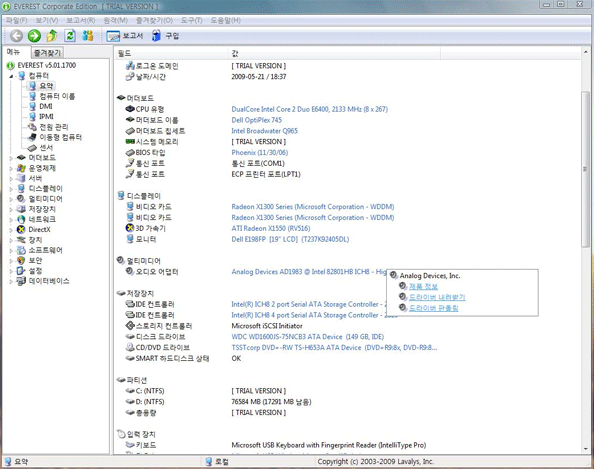
Task: Click the 오디오 어댑터 row icon
Action: (130, 272)
